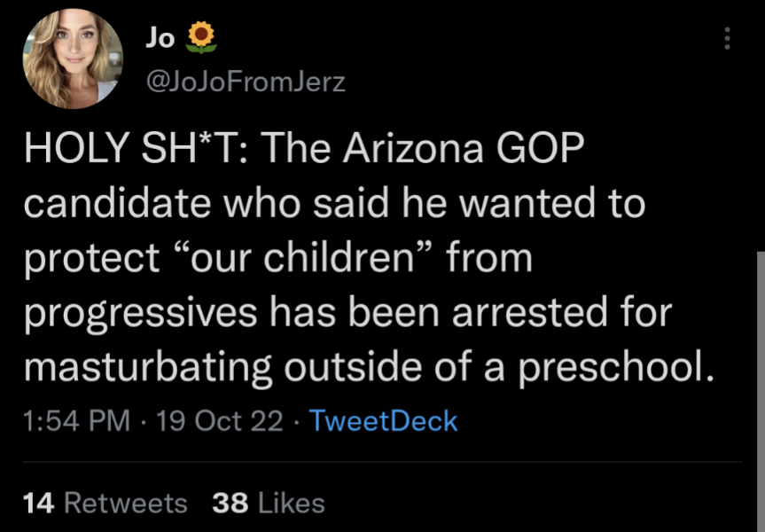
Task: Click the number 14 retweet count
Action: coord(38,504)
